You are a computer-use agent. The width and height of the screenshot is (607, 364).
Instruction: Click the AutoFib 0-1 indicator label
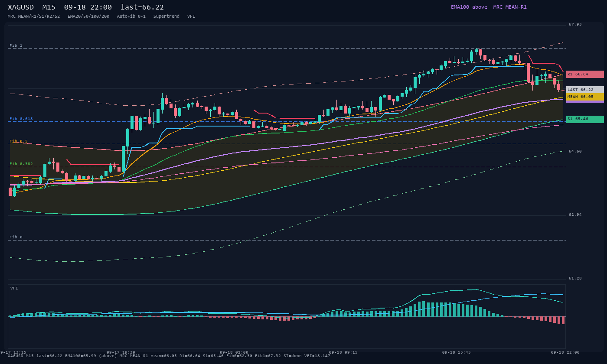coord(131,16)
